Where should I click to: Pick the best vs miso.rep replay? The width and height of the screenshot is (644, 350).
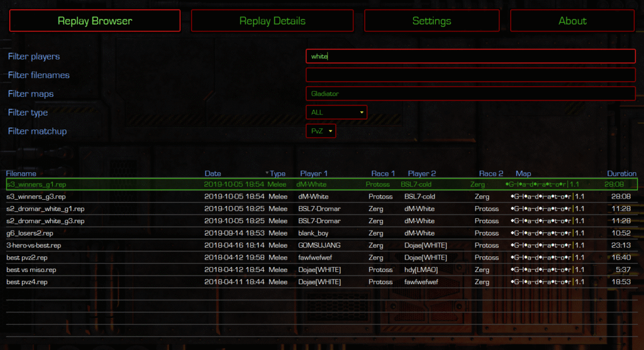coord(31,270)
